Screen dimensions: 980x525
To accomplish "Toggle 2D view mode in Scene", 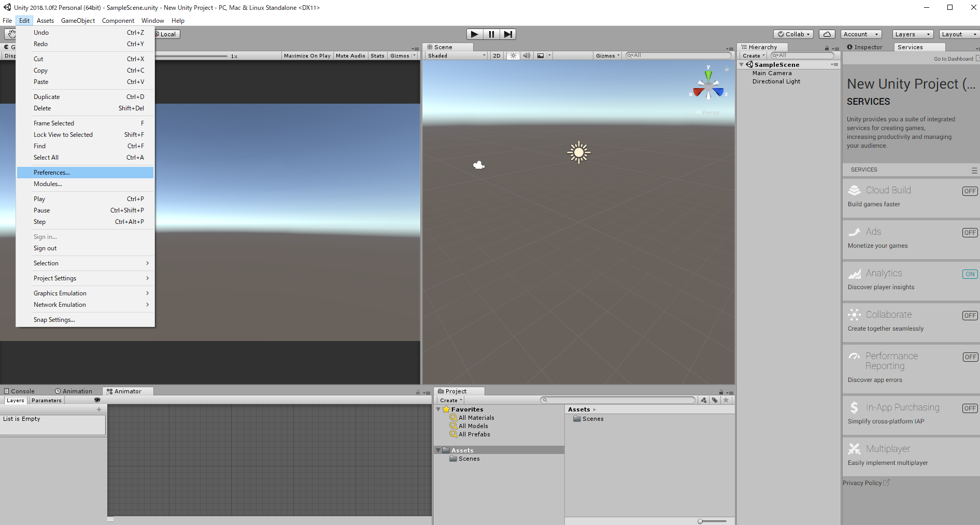I will point(496,55).
